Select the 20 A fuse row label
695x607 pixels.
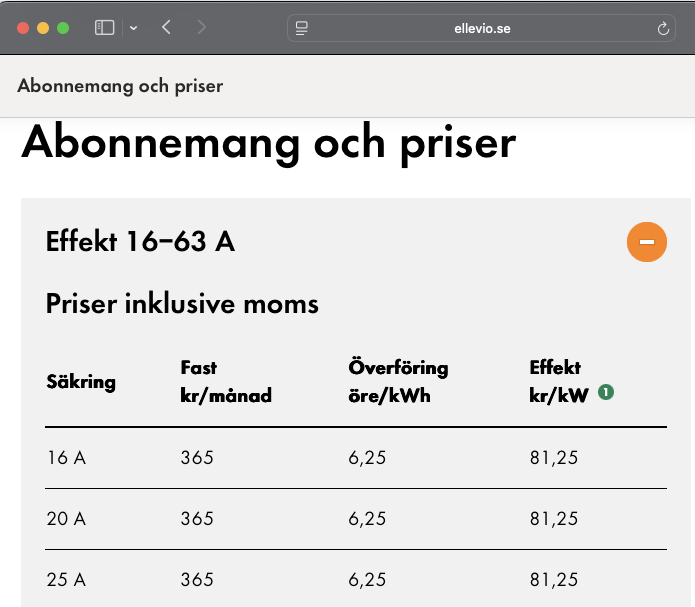(x=67, y=519)
